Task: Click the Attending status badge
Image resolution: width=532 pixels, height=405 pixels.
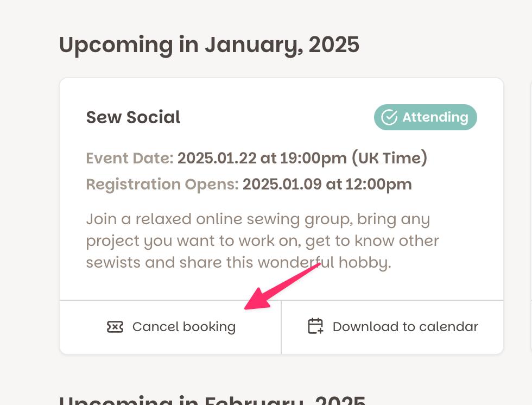Action: pyautogui.click(x=426, y=117)
